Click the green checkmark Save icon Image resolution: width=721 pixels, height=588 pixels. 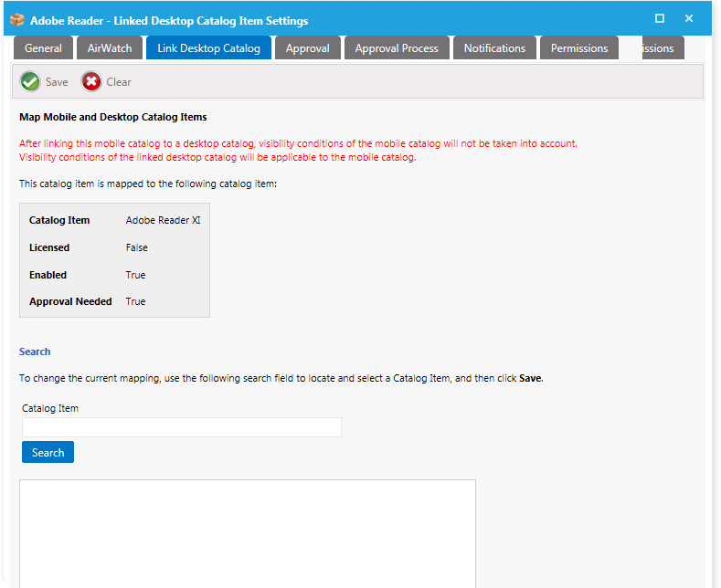30,82
